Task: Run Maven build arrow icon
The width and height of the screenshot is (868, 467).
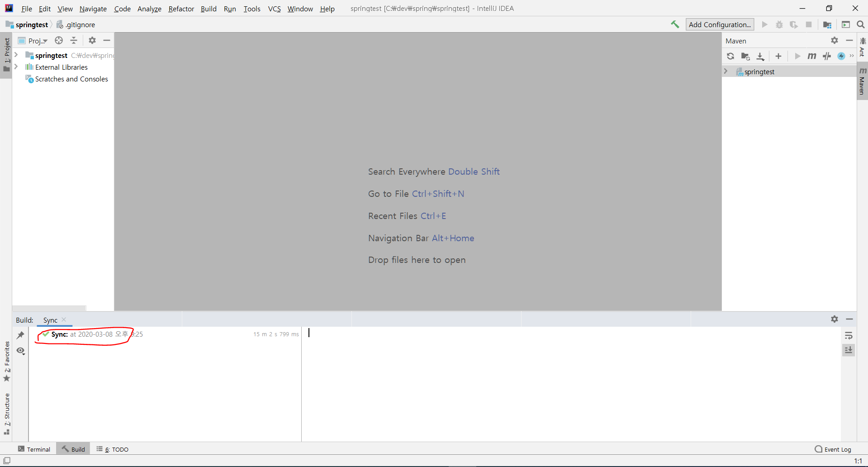Action: point(797,56)
